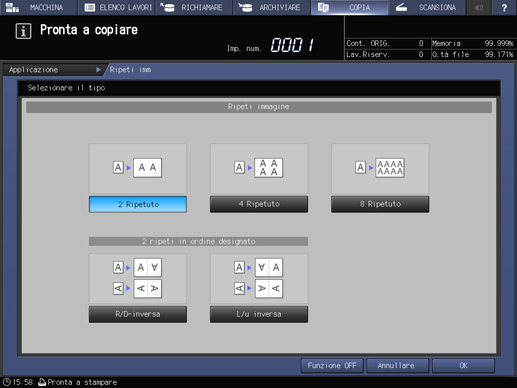Click the Lav.Riserv. value
Screen dimensions: 517x388
coord(421,54)
